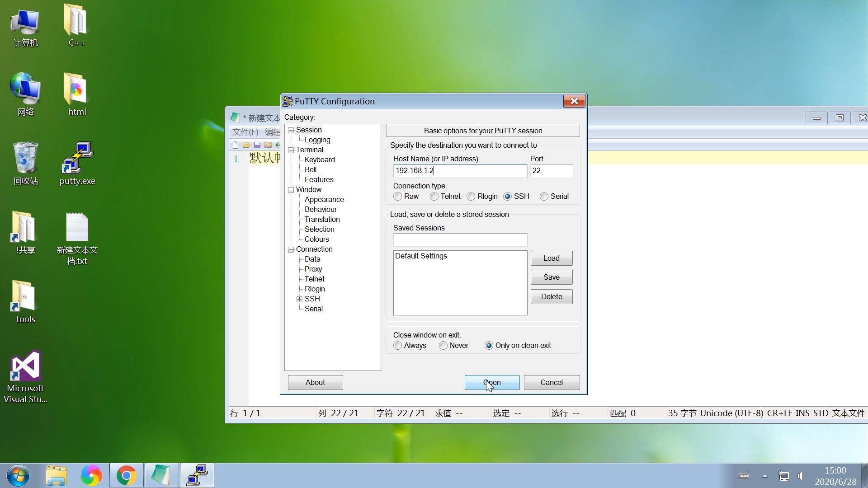
Task: Click Load to load saved session
Action: 551,258
